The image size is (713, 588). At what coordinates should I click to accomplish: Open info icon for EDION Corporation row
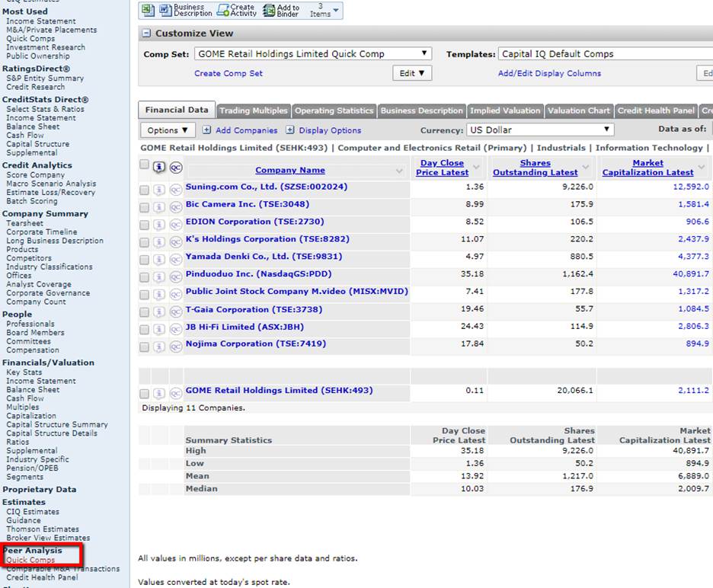click(158, 225)
